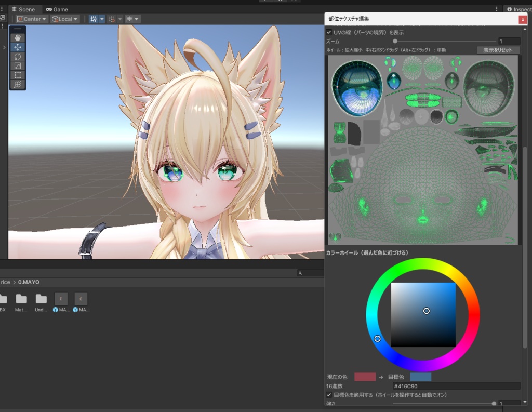Click the 目標色 blue swatch
This screenshot has height=412, width=532.
[421, 377]
